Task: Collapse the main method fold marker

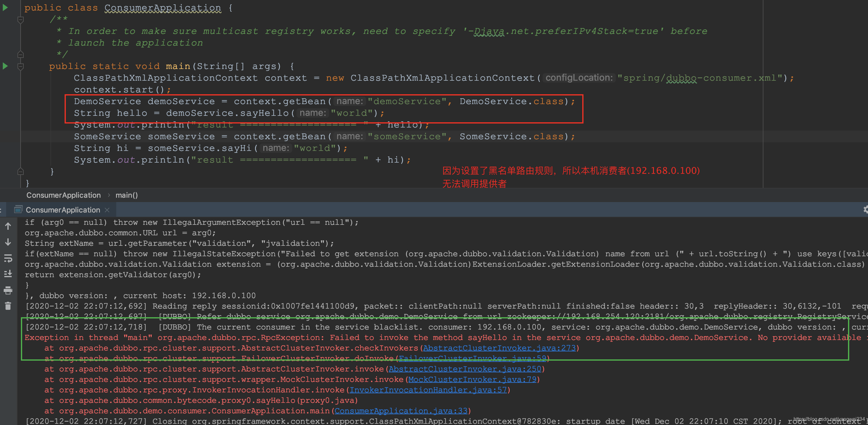Action: 21,67
